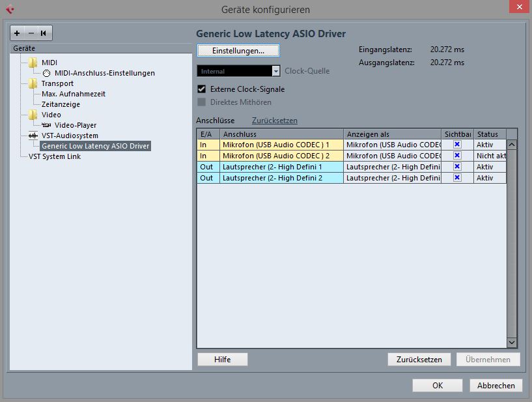Click the E/A column header

(x=208, y=134)
